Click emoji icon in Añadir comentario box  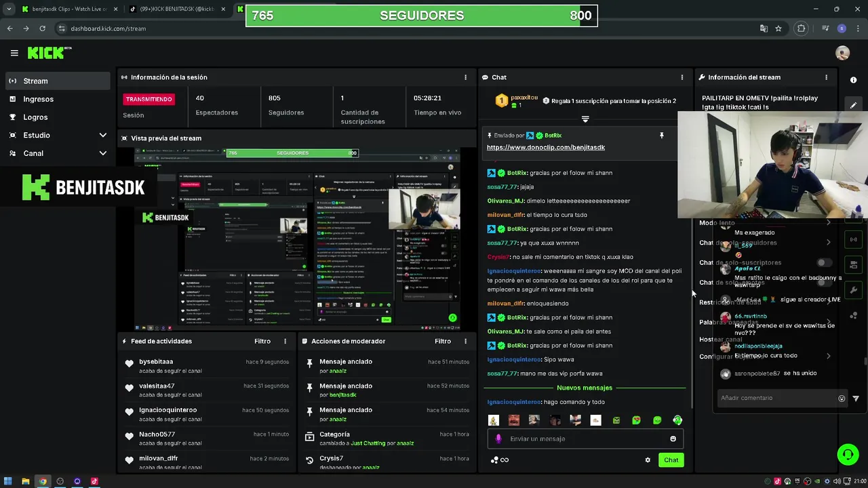coord(842,399)
